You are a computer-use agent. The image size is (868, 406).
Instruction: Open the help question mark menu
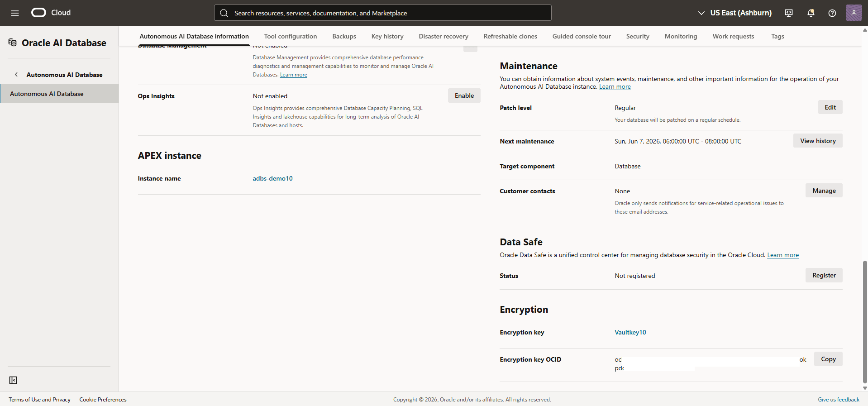(832, 13)
